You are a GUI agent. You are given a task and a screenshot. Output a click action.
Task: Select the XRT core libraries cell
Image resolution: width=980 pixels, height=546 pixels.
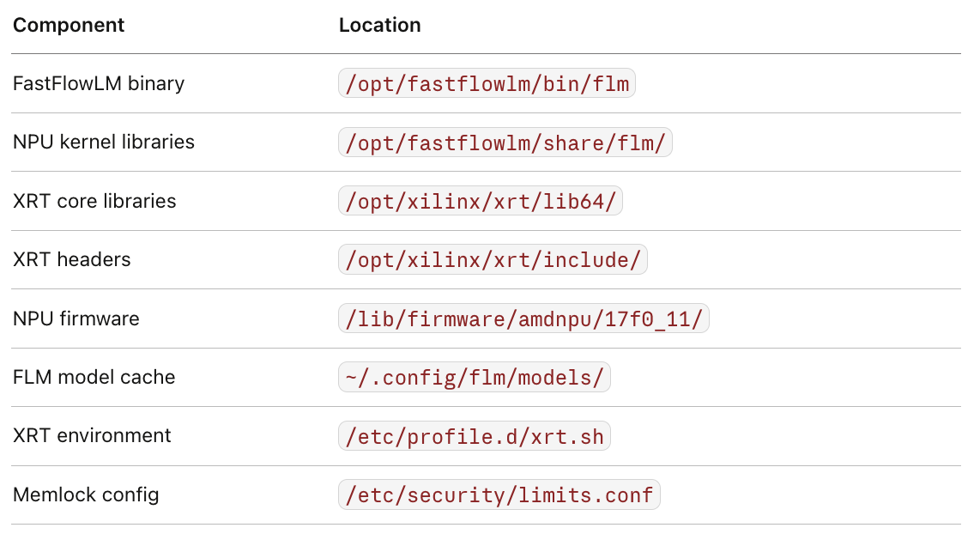pos(94,201)
